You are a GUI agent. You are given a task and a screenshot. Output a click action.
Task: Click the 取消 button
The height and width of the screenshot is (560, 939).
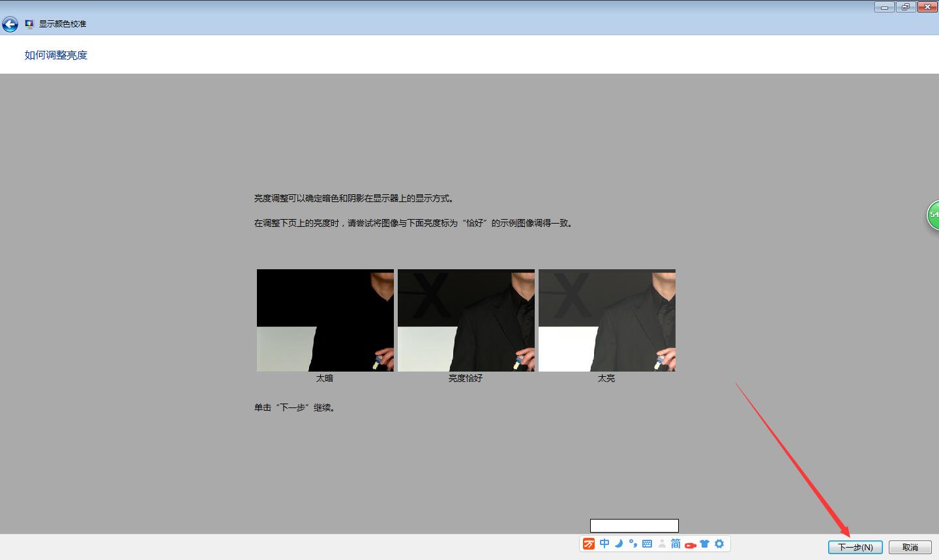[x=910, y=547]
